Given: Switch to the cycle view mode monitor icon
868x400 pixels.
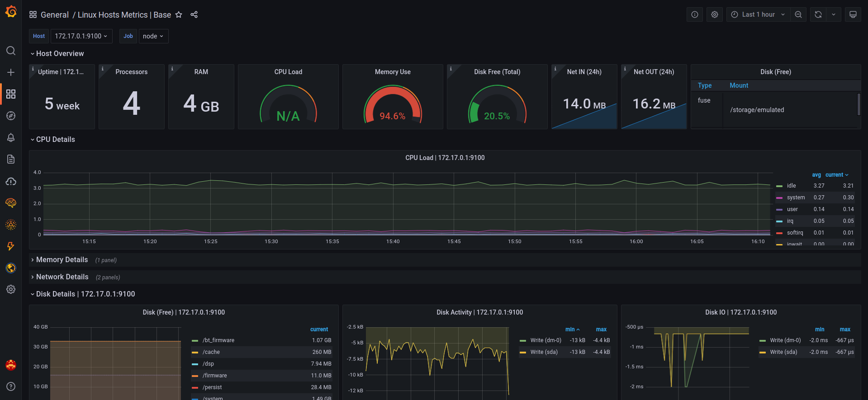Looking at the screenshot, I should [x=853, y=14].
